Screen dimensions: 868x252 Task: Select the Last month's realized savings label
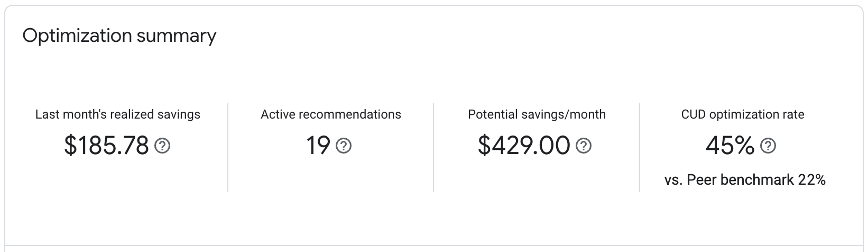118,114
